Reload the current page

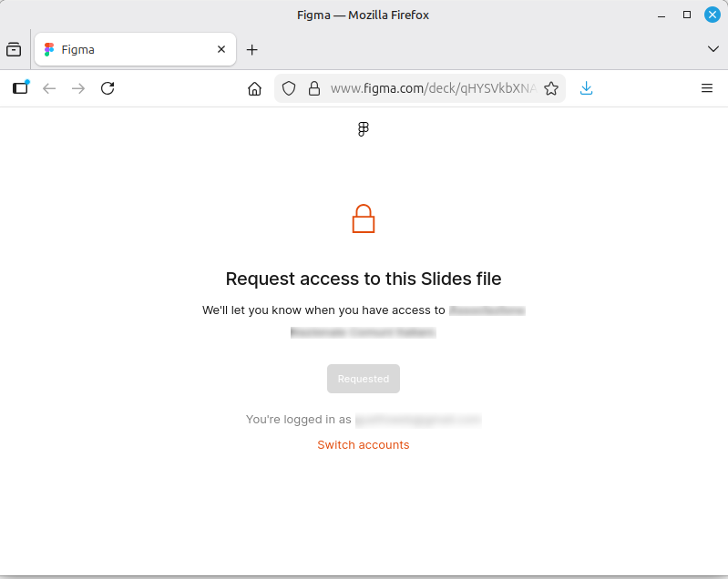click(x=108, y=88)
